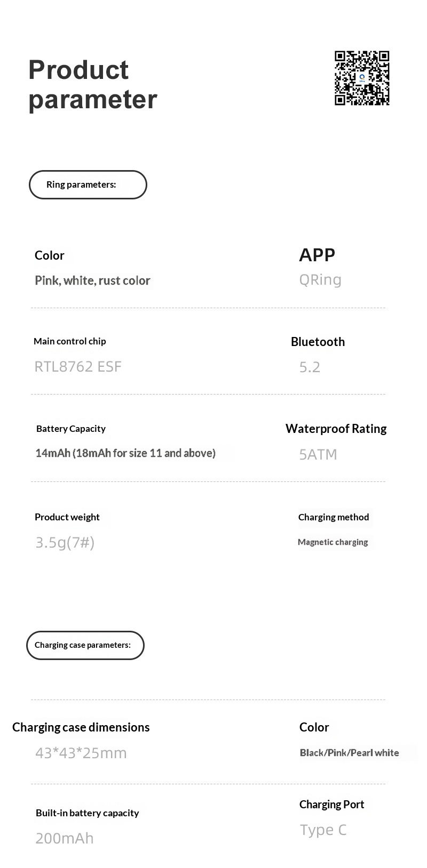
Task: Click the Pink, white, rust color text
Action: pyautogui.click(x=92, y=280)
